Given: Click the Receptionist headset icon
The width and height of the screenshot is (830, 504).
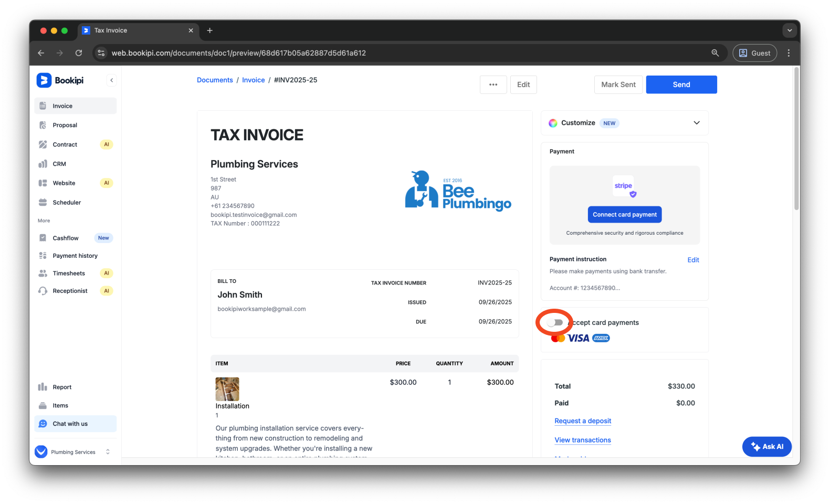Looking at the screenshot, I should coord(43,291).
